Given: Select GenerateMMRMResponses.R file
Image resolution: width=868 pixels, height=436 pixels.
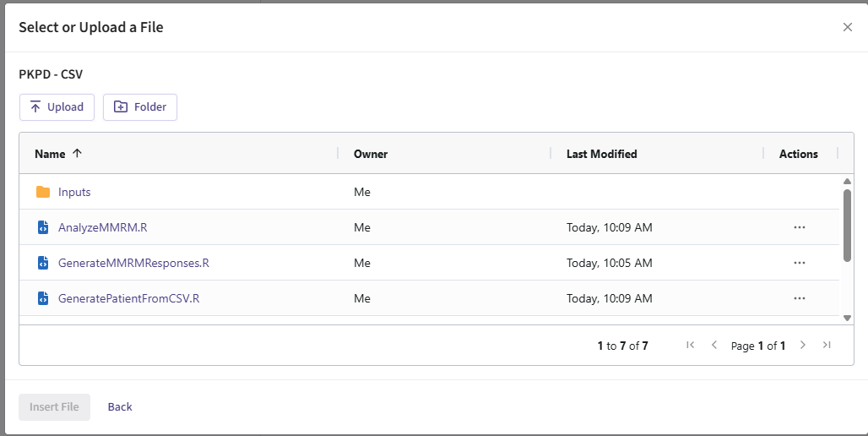Looking at the screenshot, I should pos(133,263).
